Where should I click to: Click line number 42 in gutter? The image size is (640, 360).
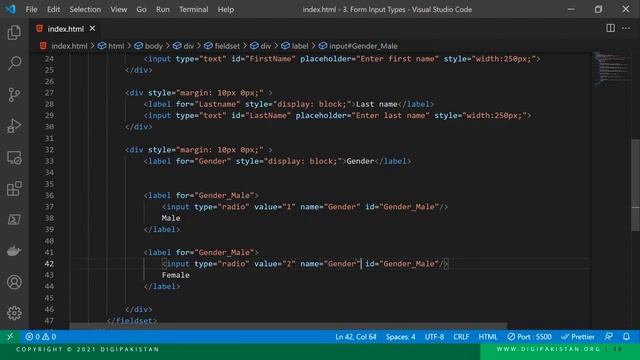click(x=49, y=264)
